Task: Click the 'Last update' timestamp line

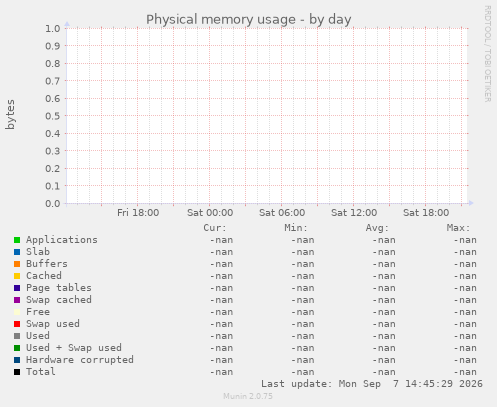Action: pos(372,384)
